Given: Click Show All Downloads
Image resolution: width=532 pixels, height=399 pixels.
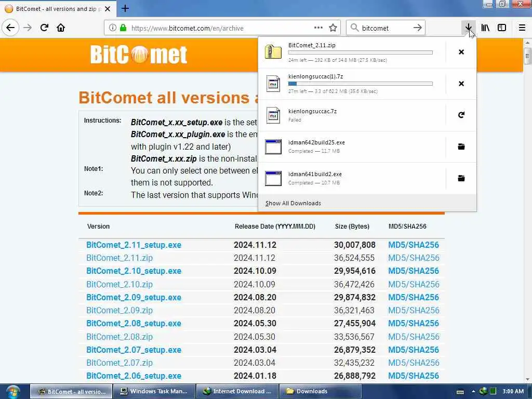Looking at the screenshot, I should click(293, 203).
